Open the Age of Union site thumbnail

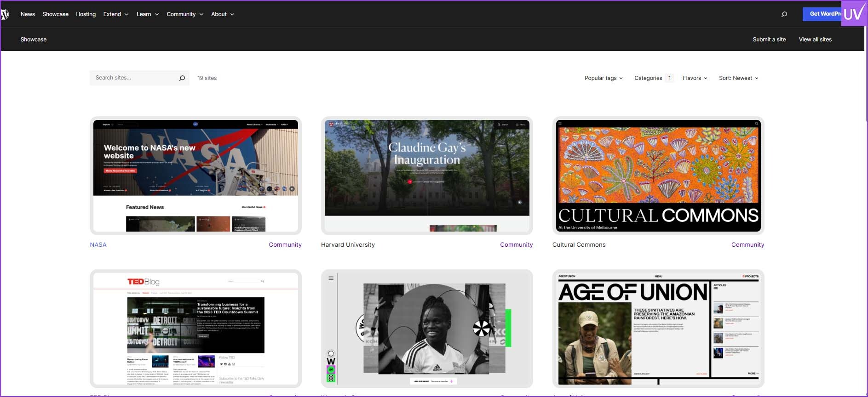click(658, 329)
